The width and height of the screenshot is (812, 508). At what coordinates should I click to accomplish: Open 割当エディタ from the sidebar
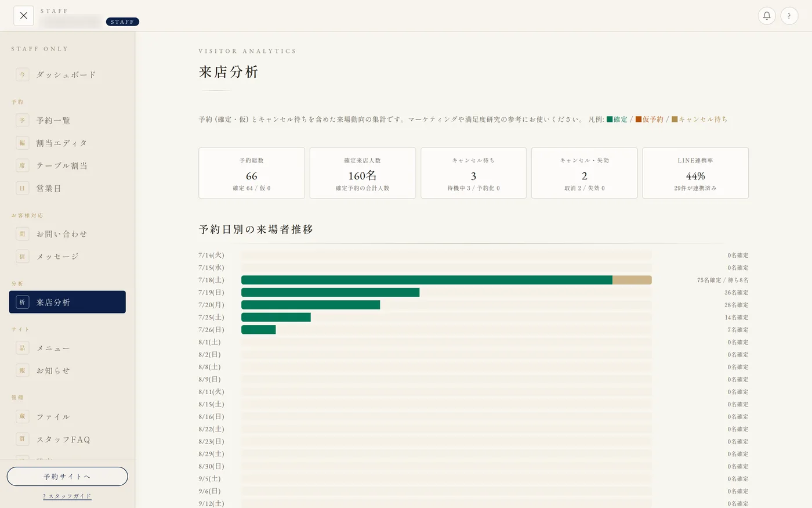[x=67, y=143]
